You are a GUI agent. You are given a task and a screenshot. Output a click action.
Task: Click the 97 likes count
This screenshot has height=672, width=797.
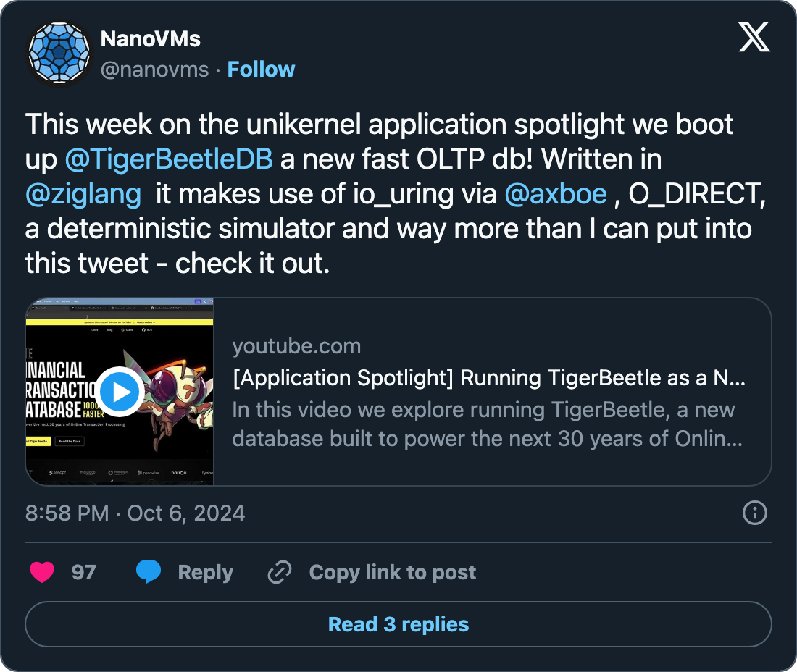click(83, 572)
